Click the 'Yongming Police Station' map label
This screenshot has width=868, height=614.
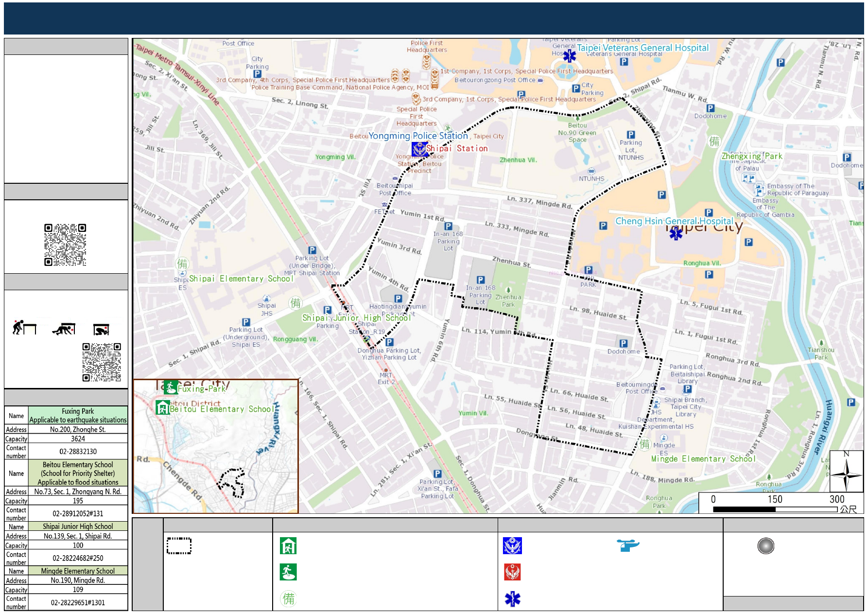point(418,136)
